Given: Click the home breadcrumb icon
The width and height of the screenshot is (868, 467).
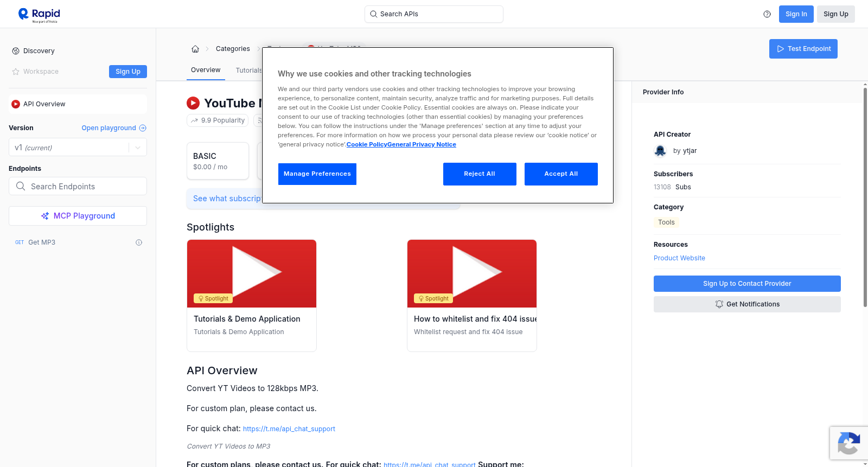Looking at the screenshot, I should click(195, 49).
